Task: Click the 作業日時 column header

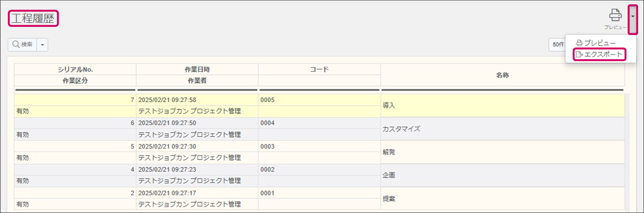Action: (x=197, y=69)
